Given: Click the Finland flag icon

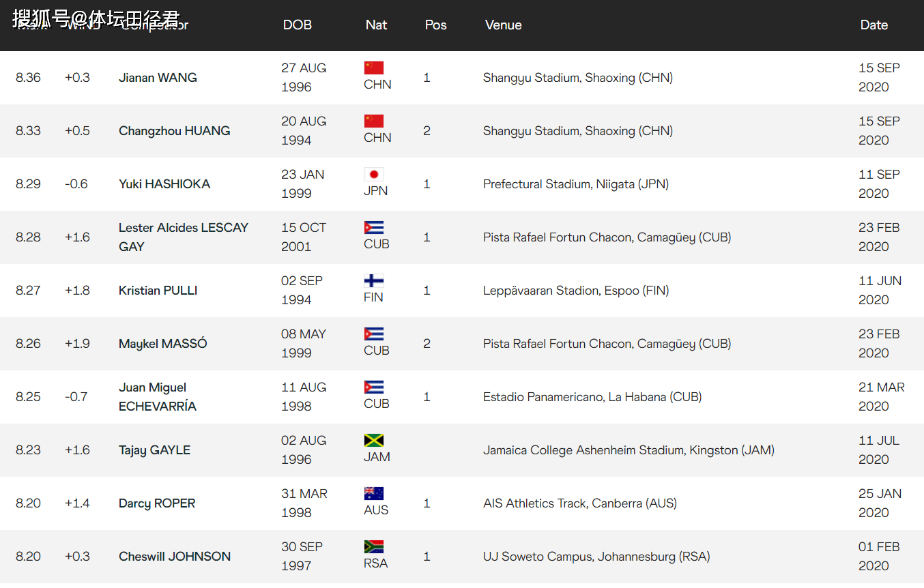Looking at the screenshot, I should pyautogui.click(x=373, y=281).
